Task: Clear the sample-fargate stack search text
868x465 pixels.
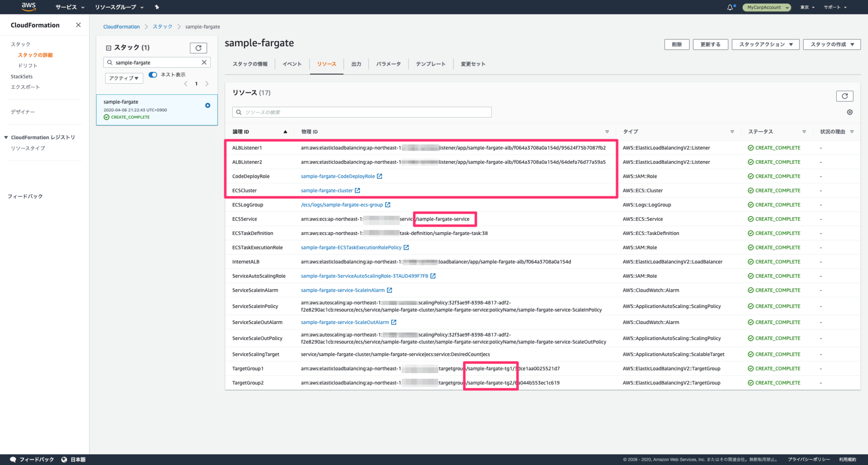Action: [x=204, y=62]
